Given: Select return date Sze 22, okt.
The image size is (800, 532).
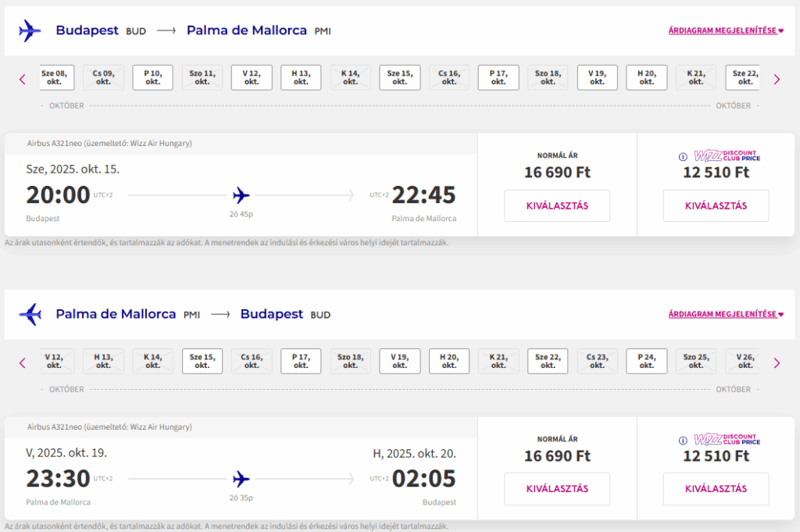Looking at the screenshot, I should pyautogui.click(x=548, y=361).
